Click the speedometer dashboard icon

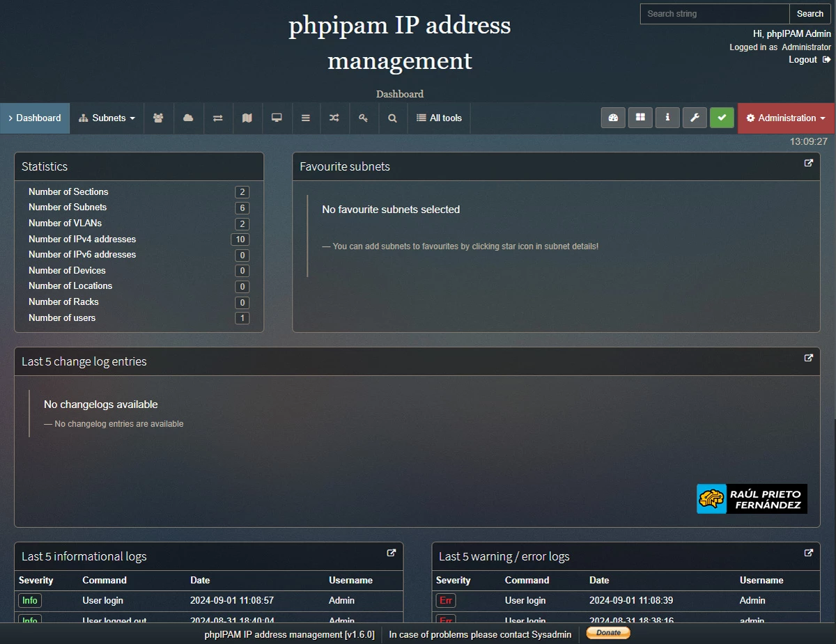[x=613, y=118]
